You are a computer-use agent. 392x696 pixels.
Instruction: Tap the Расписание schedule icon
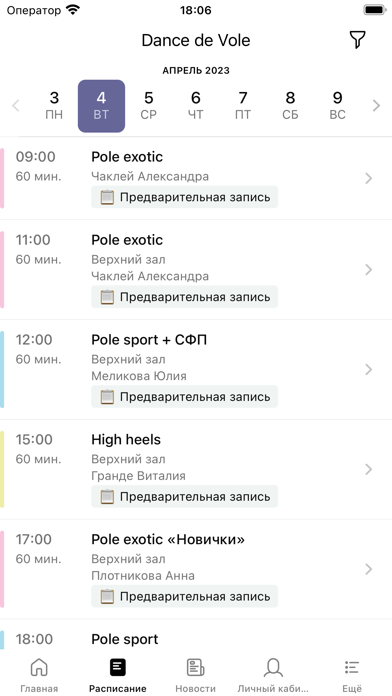(118, 667)
